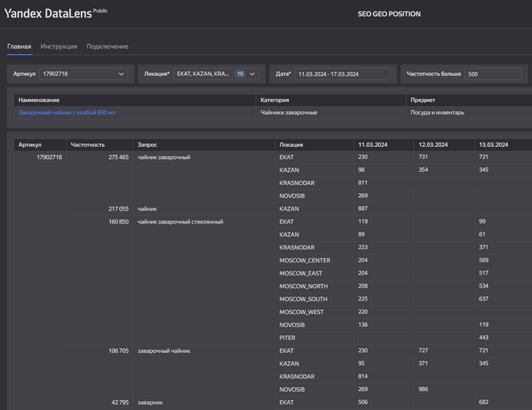Sort by the 11.03.2024 date column

(374, 144)
